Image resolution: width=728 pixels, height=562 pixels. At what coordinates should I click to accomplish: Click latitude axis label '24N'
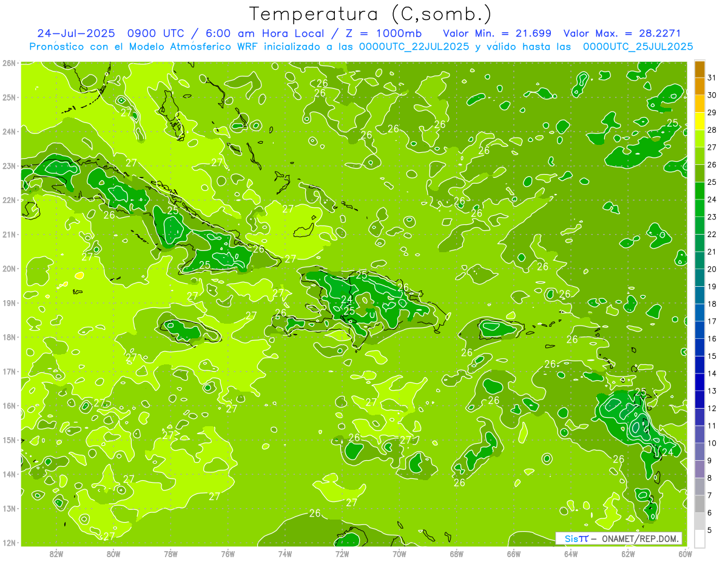click(x=9, y=132)
